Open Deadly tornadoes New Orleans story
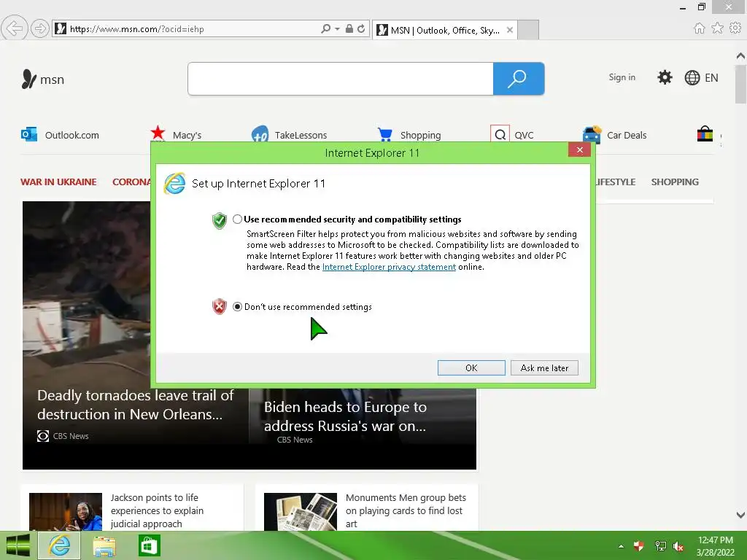747x560 pixels. 135,405
